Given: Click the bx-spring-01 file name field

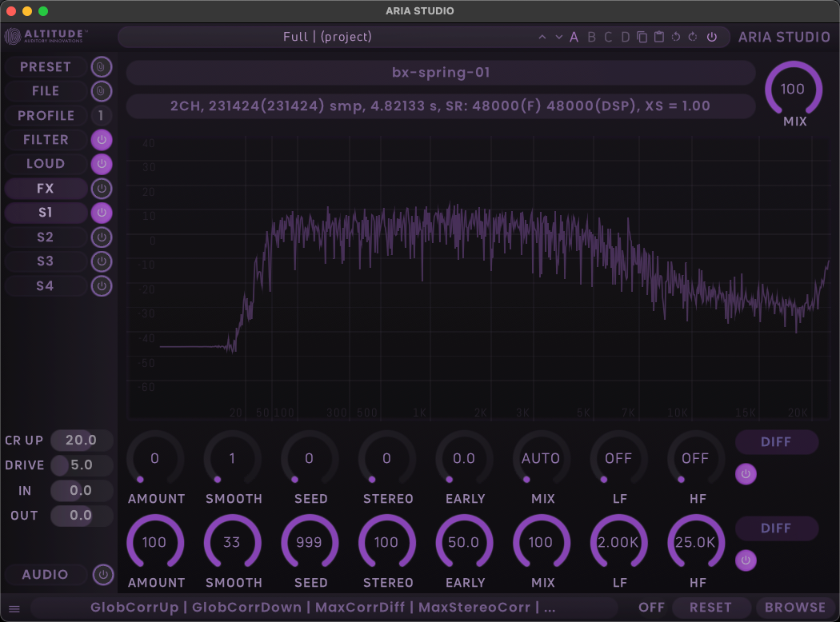Looking at the screenshot, I should tap(441, 73).
